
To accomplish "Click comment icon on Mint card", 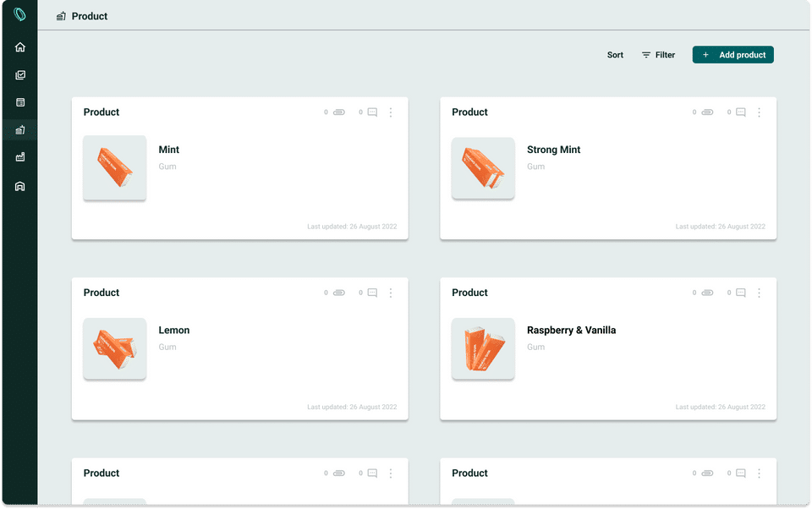I will point(372,112).
